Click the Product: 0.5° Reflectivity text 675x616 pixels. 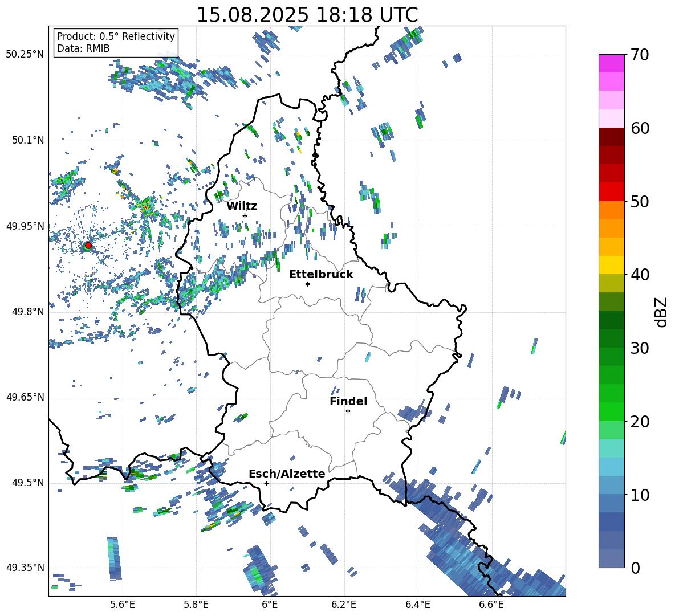pos(116,36)
